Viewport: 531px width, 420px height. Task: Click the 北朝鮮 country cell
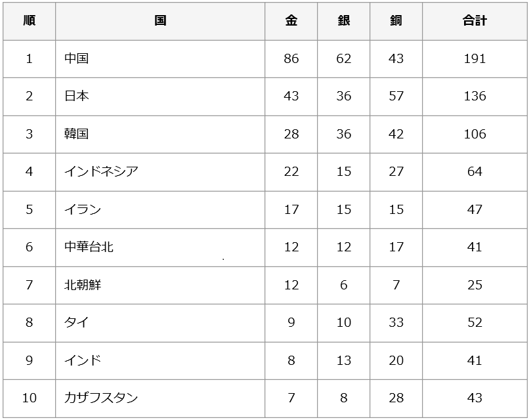(160, 285)
